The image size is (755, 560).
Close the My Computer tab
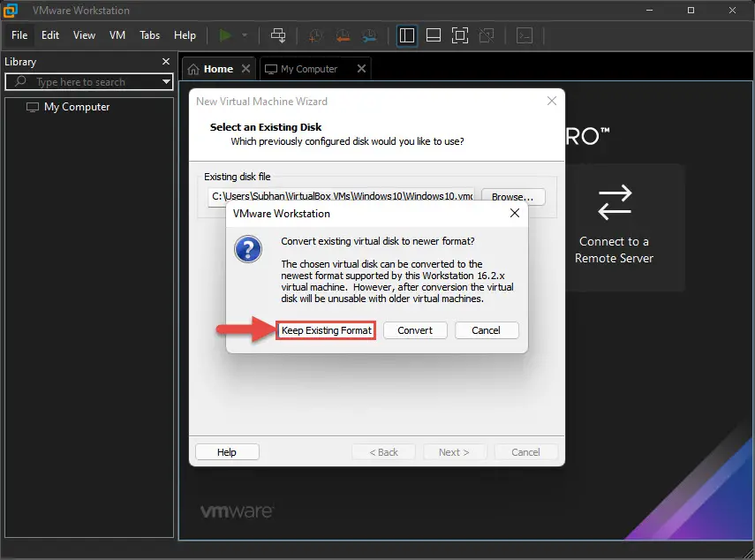point(362,68)
